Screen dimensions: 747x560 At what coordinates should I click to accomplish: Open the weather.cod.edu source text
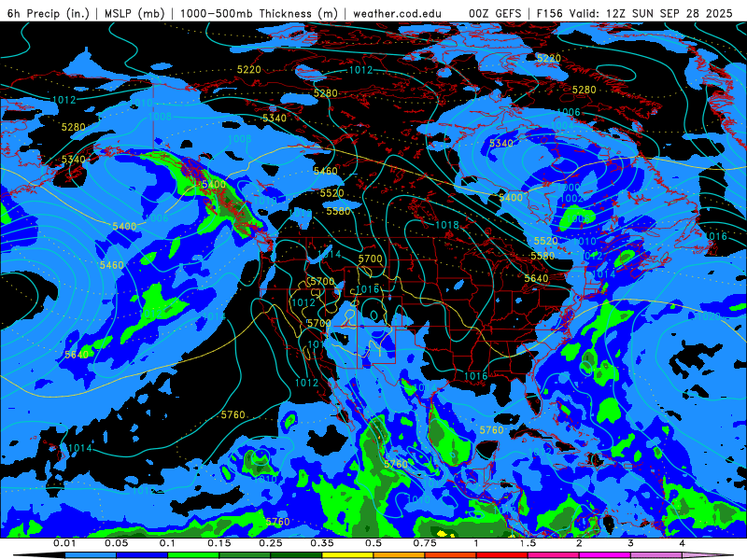(x=397, y=13)
